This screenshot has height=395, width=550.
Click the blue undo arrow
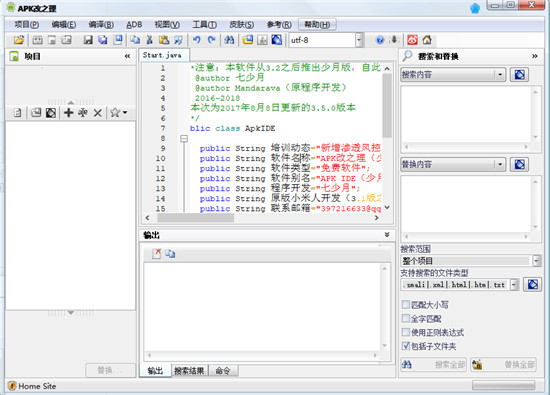[197, 40]
